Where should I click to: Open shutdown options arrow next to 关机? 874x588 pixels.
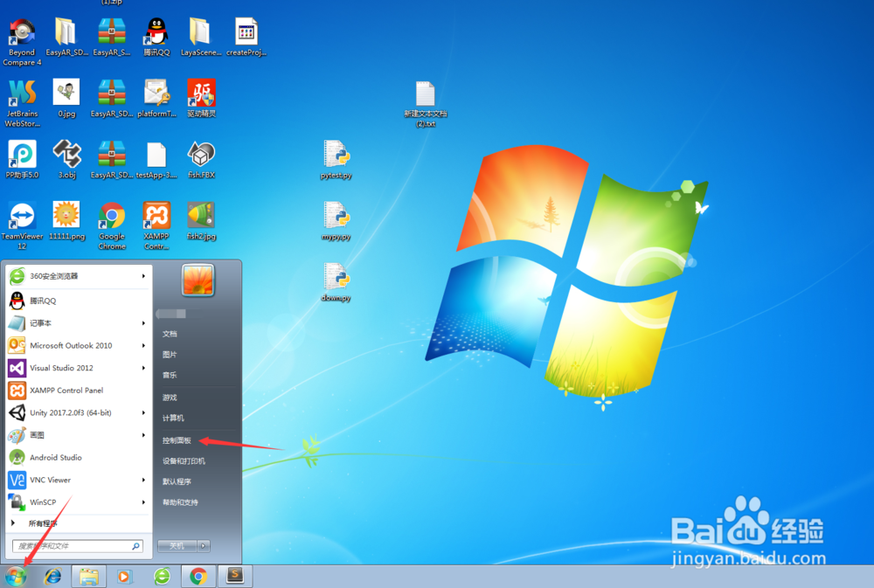point(204,546)
